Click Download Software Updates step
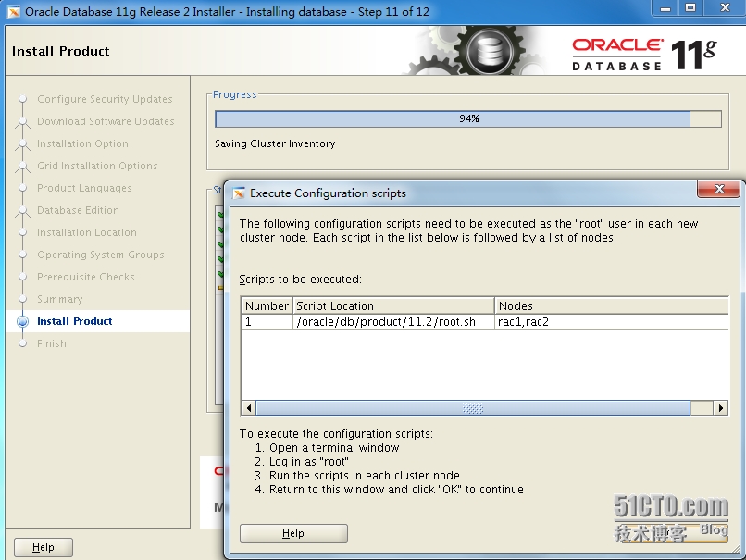The image size is (746, 560). tap(106, 121)
